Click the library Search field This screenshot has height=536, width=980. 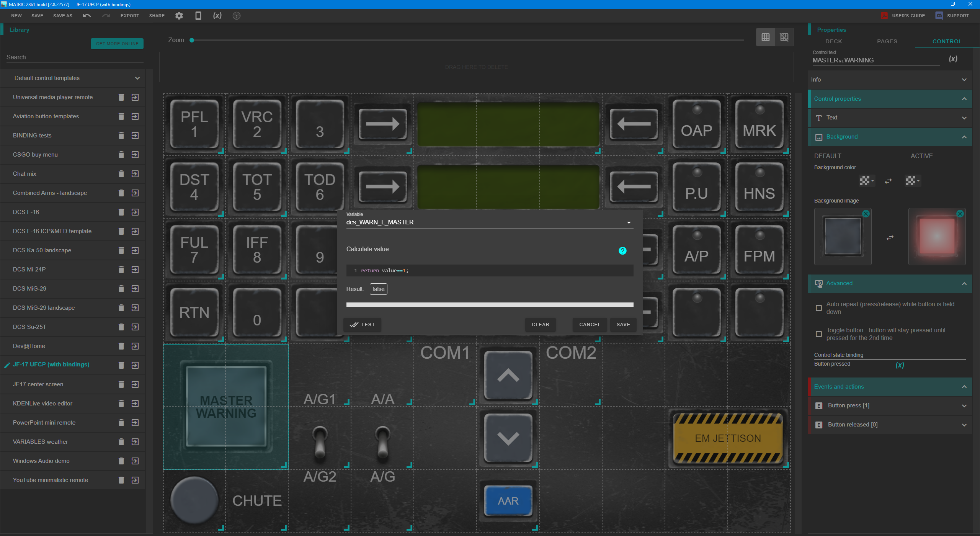tap(75, 57)
